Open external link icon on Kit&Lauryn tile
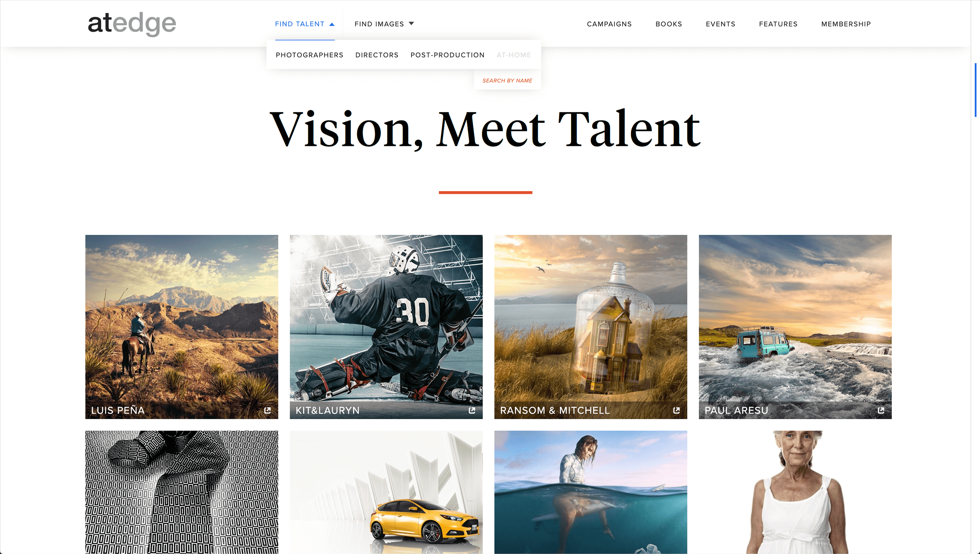This screenshot has height=554, width=980. [472, 410]
